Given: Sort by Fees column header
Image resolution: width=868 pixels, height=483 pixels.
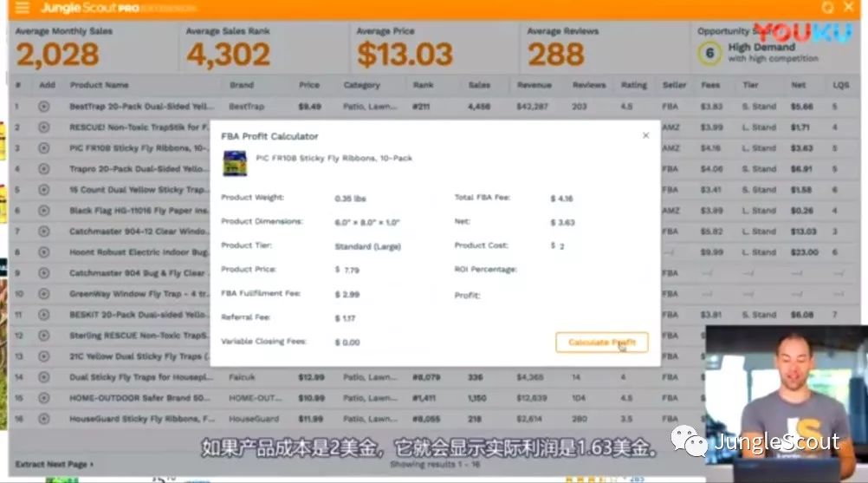Looking at the screenshot, I should pos(710,85).
